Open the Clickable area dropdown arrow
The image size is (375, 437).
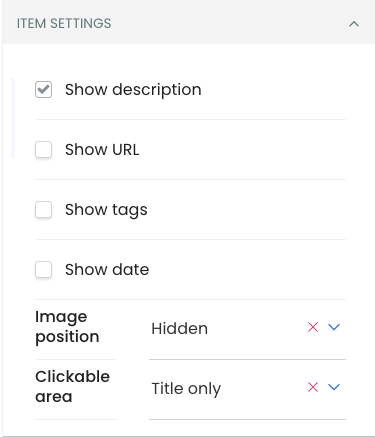tap(334, 387)
